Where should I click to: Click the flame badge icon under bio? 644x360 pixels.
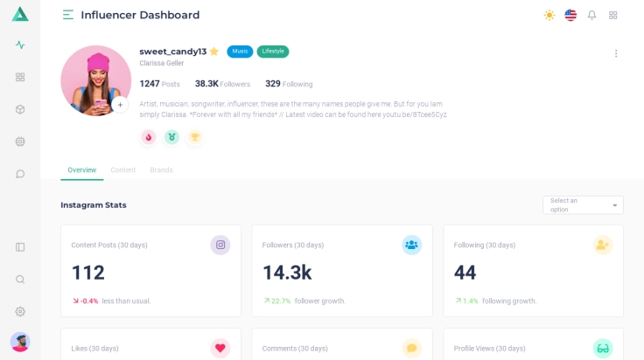(x=149, y=137)
